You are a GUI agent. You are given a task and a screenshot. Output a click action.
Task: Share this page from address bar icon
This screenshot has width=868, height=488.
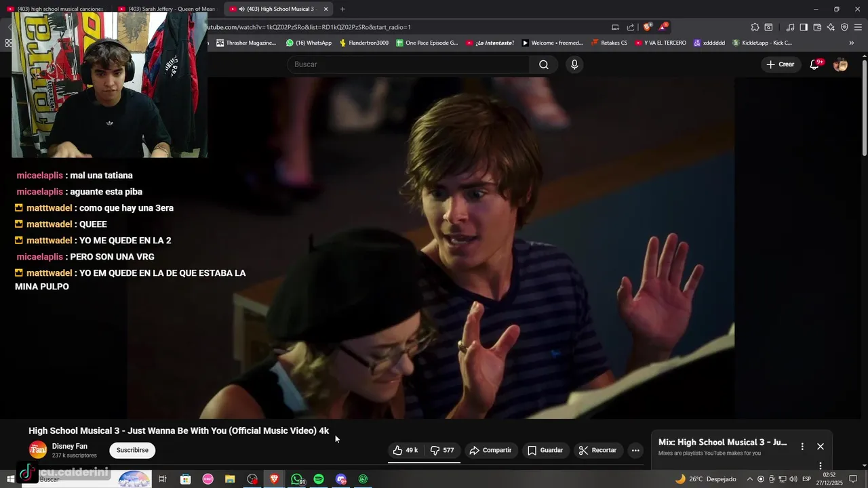[x=631, y=27]
